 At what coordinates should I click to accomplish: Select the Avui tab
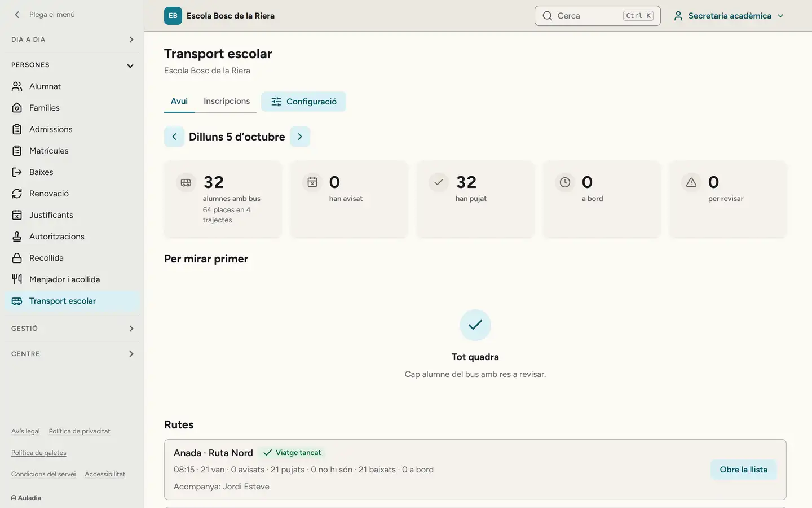coord(179,101)
